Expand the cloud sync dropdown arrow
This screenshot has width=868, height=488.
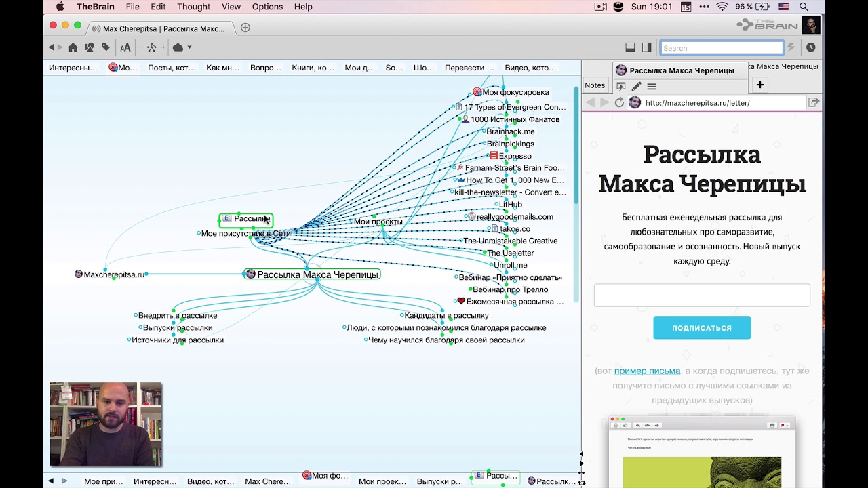tap(189, 47)
